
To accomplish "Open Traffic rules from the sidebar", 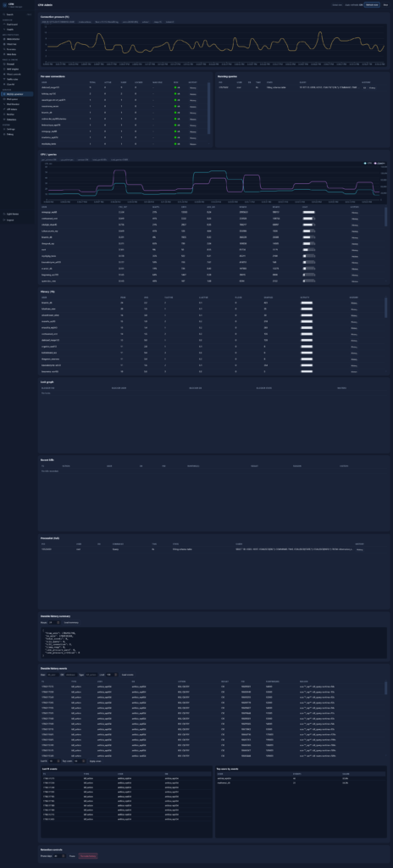I will [x=18, y=79].
